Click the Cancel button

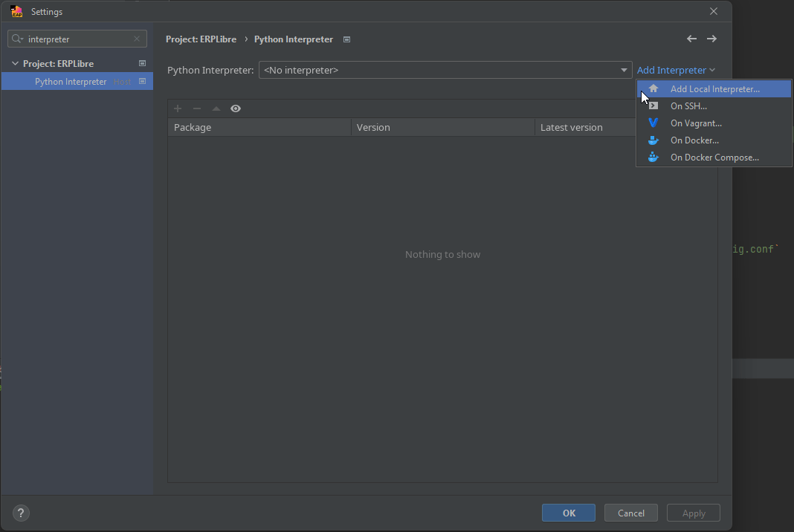click(x=631, y=513)
